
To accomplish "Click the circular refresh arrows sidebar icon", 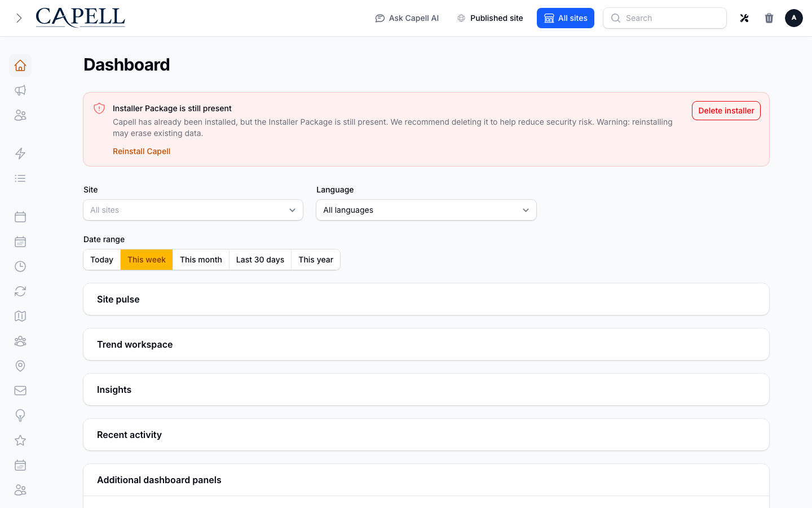I will coord(20,291).
